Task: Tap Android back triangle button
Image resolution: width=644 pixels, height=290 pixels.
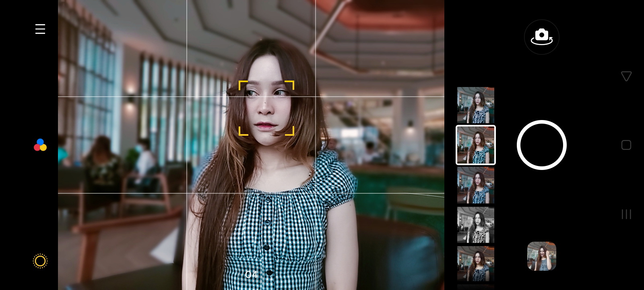Action: 626,76
